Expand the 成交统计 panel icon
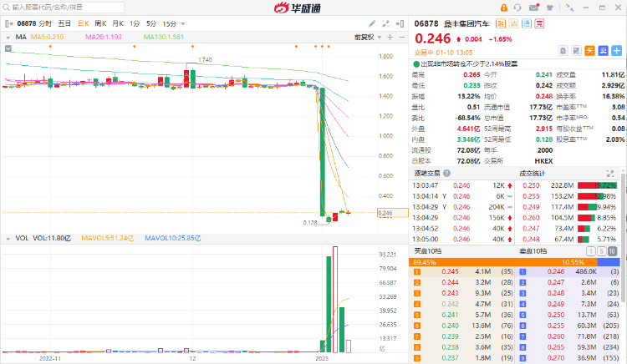 (x=610, y=173)
